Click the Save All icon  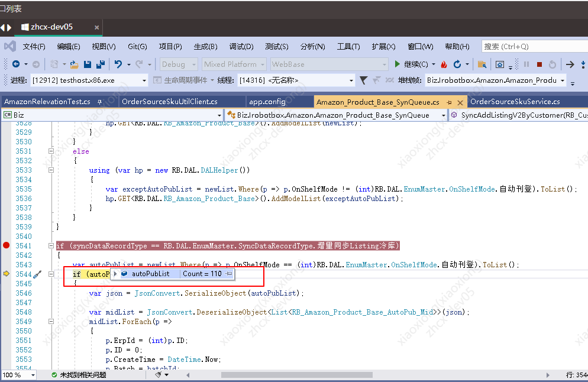[x=100, y=64]
